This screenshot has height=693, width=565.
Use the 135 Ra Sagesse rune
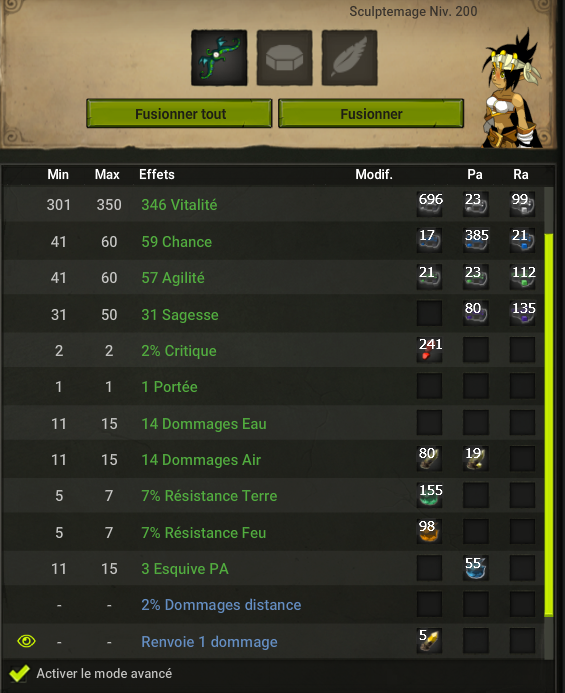pyautogui.click(x=523, y=313)
